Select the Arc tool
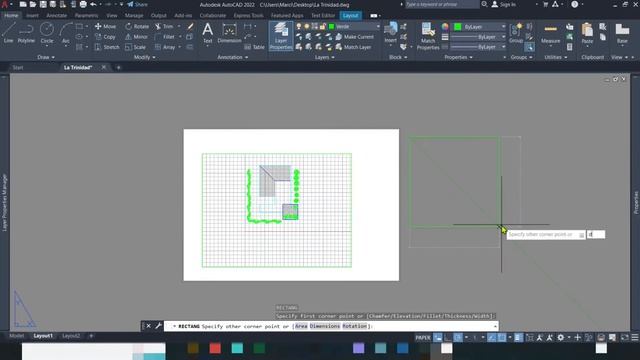This screenshot has width=640, height=360. [x=65, y=33]
